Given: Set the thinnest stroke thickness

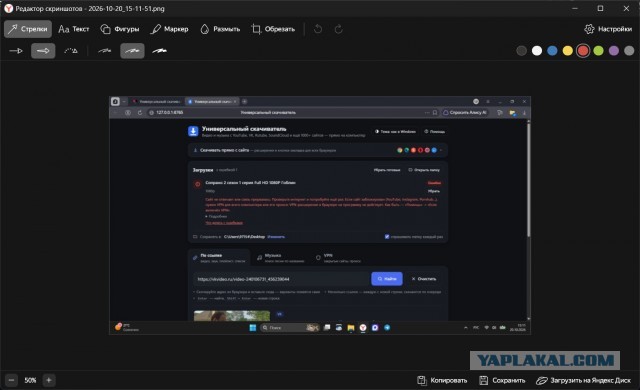Looking at the screenshot, I should [x=104, y=51].
